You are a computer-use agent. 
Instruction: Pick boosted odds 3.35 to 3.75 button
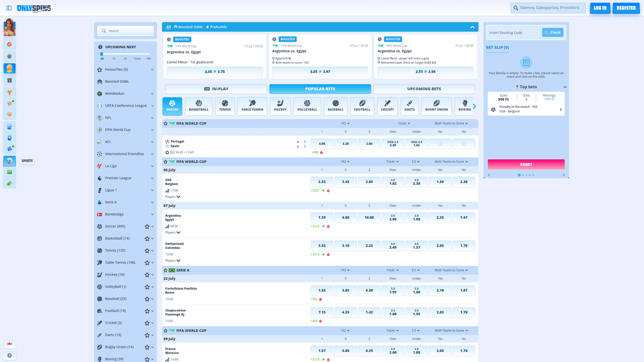point(215,71)
